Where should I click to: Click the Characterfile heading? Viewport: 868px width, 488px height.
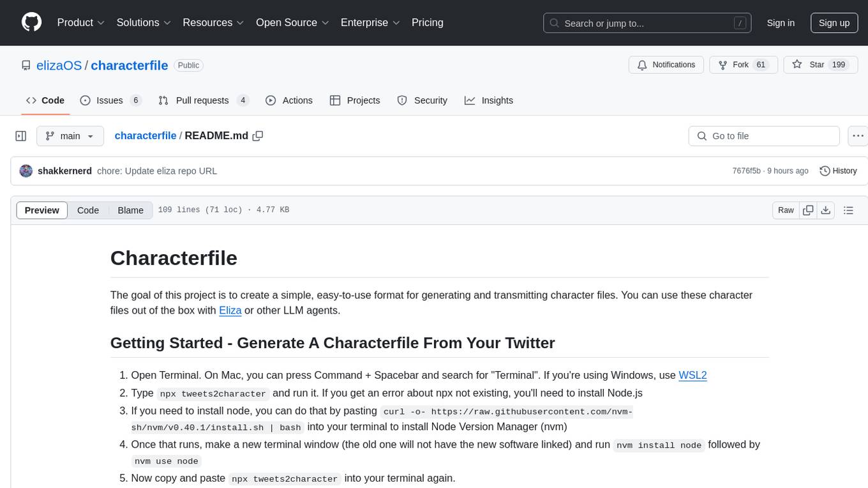tap(174, 258)
